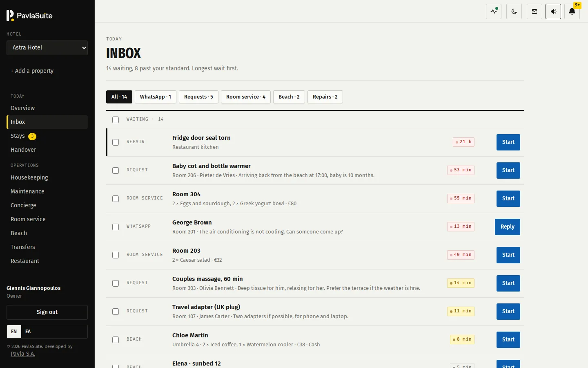Filter inbox by Requests · 5
The image size is (588, 368).
[x=198, y=97]
